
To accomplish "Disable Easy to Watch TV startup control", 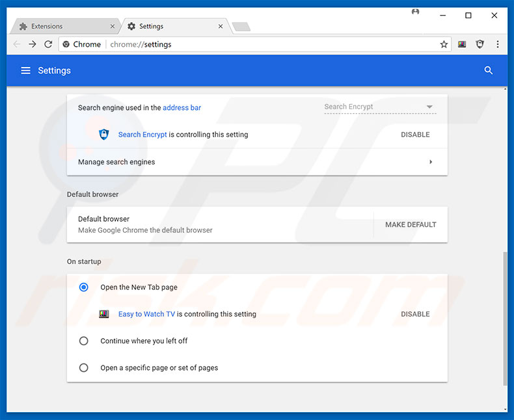I will (415, 314).
